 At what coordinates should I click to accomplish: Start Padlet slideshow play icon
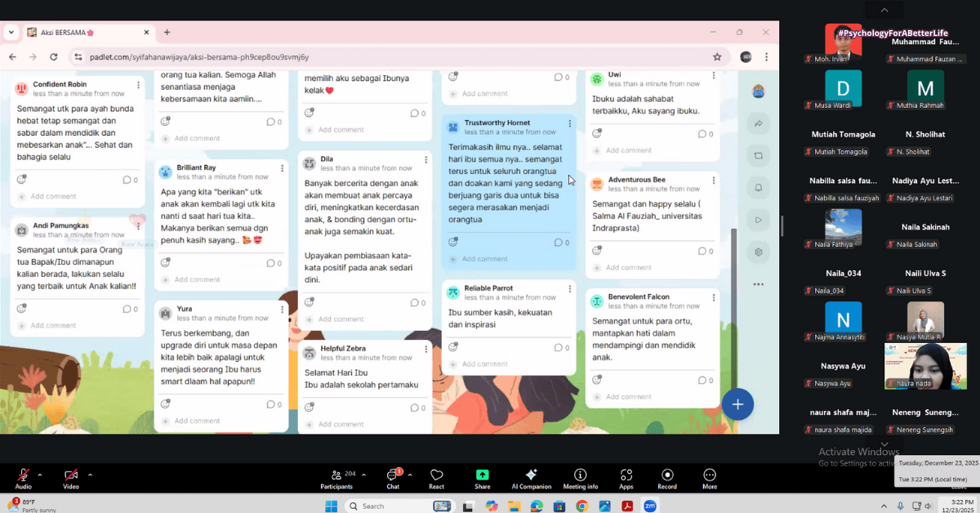click(758, 220)
